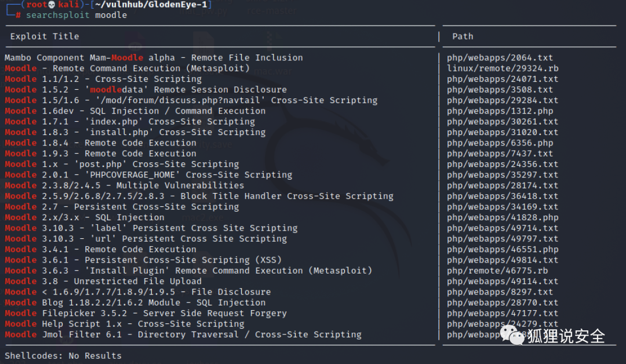
Task: Click 'Moodle 1.9.3 - Remote Code Execution' title
Action: click(101, 153)
